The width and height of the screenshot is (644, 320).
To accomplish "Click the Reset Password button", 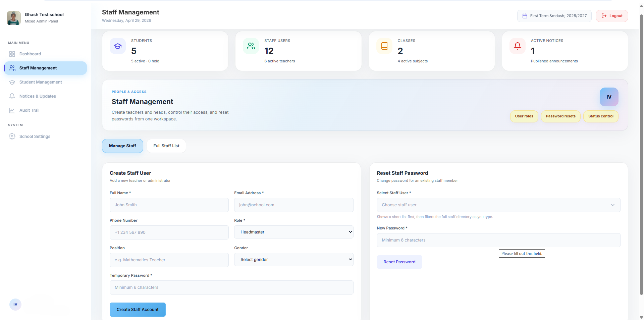I will (399, 262).
